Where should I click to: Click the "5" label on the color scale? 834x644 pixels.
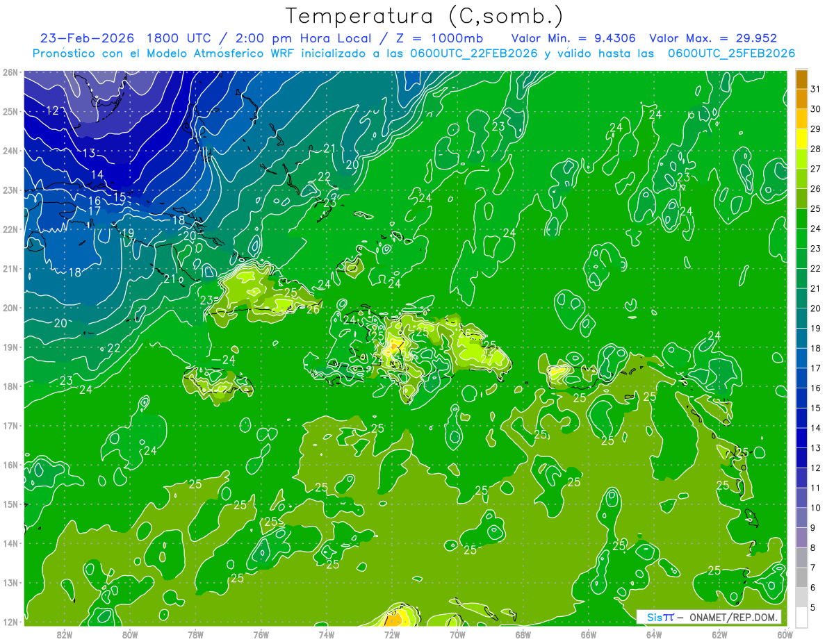pyautogui.click(x=813, y=608)
